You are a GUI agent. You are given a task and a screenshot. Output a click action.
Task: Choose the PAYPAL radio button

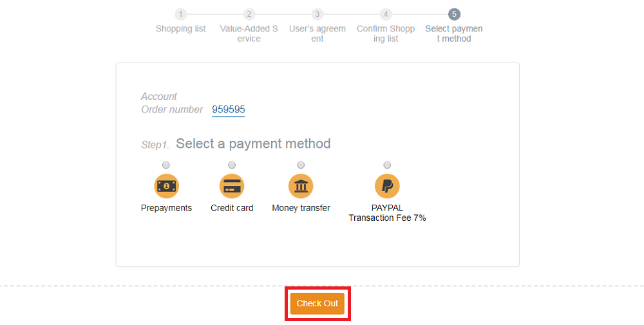coord(387,165)
